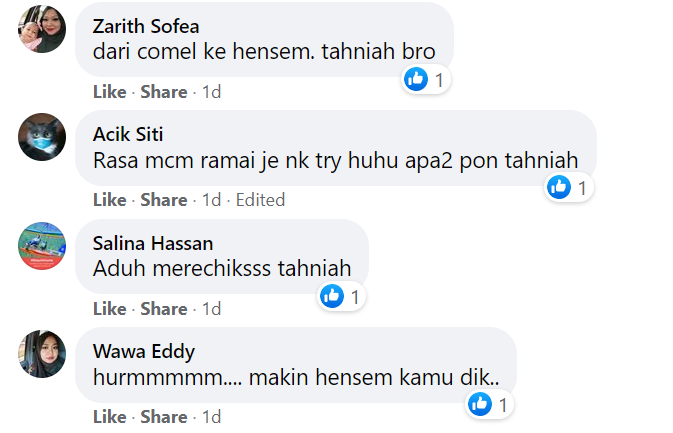Like Acik Siti's comment
This screenshot has height=433, width=673.
109,200
